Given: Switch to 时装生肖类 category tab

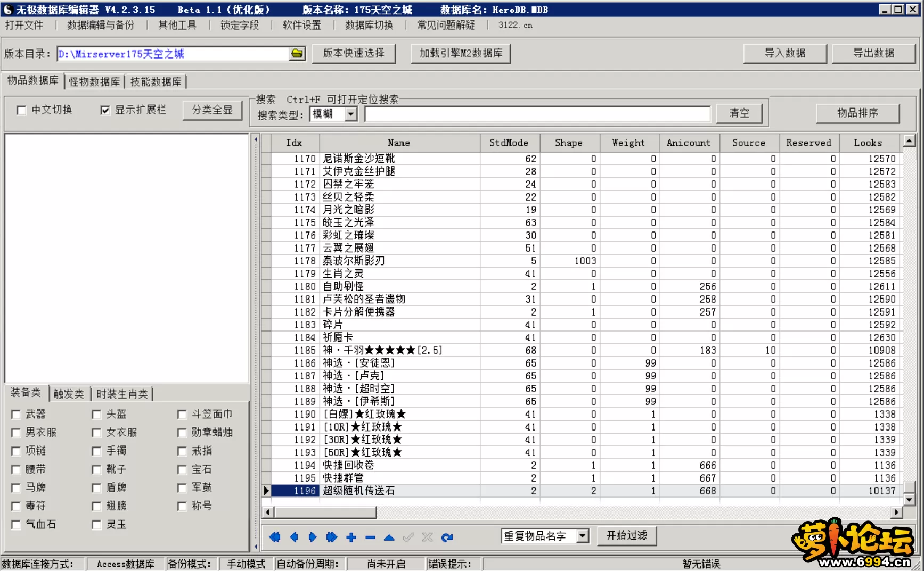Looking at the screenshot, I should point(122,394).
